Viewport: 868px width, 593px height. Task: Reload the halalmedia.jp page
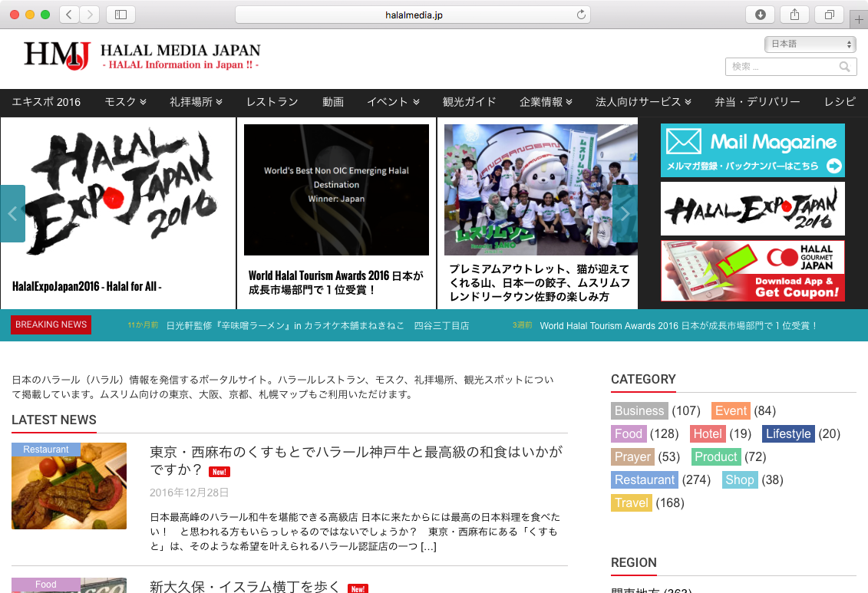[x=581, y=15]
